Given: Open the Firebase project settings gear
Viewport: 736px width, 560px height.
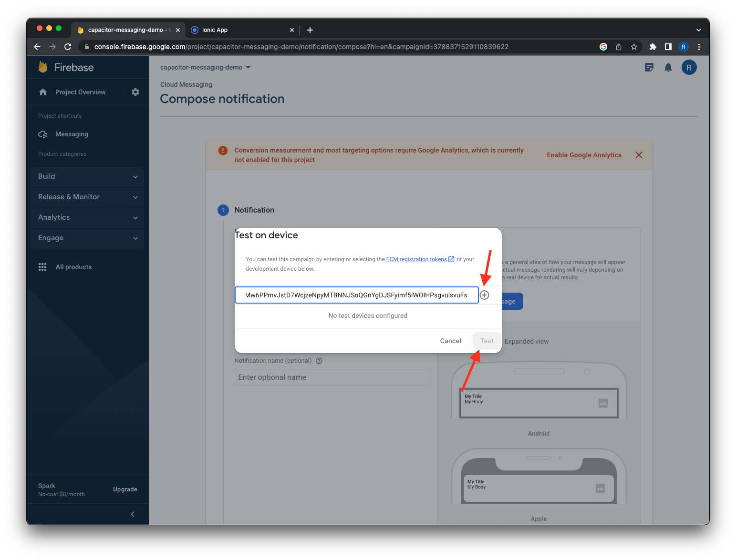Looking at the screenshot, I should (135, 92).
